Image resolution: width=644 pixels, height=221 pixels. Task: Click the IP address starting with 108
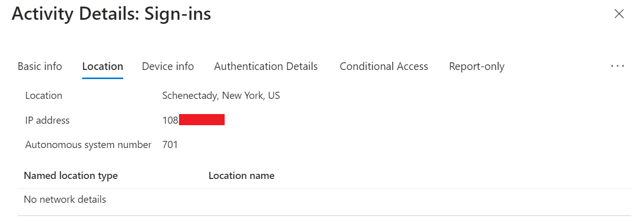coord(170,120)
